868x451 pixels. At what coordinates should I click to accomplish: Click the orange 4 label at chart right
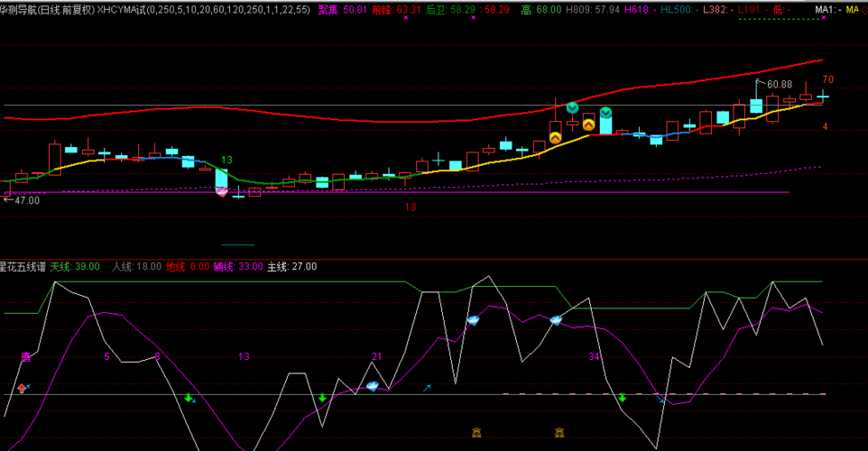pyautogui.click(x=825, y=126)
